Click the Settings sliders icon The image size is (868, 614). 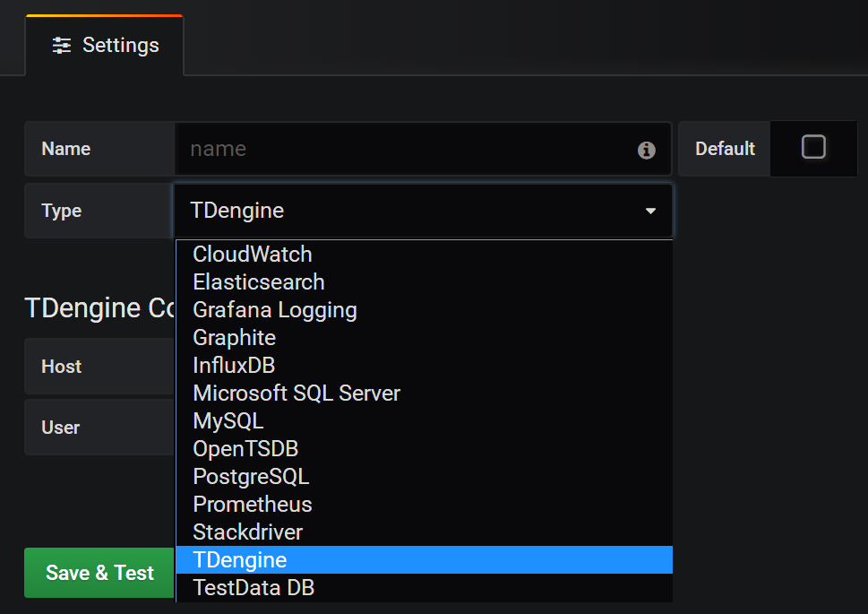pos(62,46)
